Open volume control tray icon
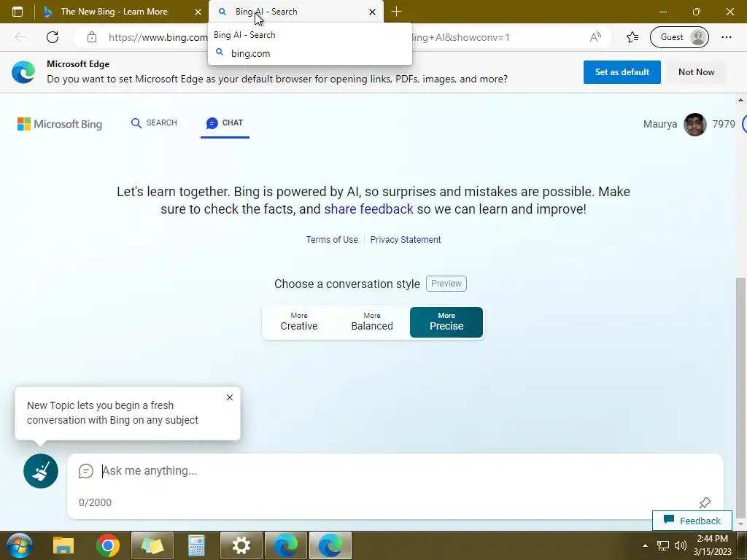 click(681, 545)
